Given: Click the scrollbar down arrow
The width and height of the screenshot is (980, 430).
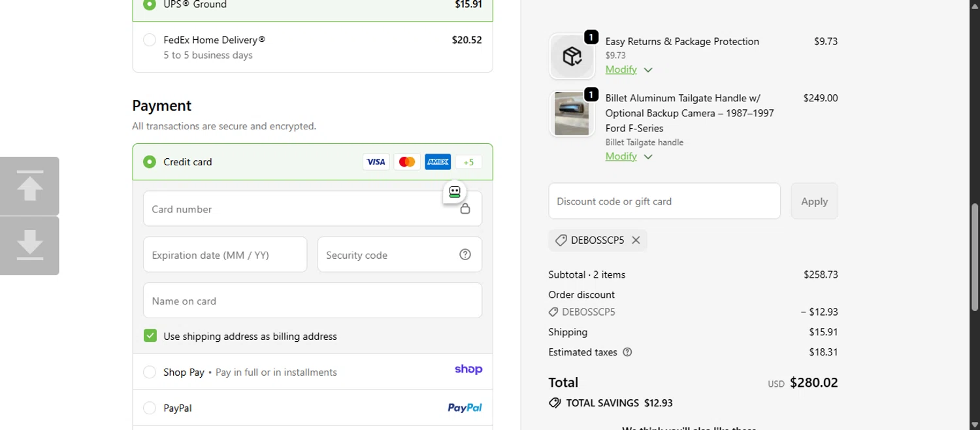Looking at the screenshot, I should click(x=975, y=425).
